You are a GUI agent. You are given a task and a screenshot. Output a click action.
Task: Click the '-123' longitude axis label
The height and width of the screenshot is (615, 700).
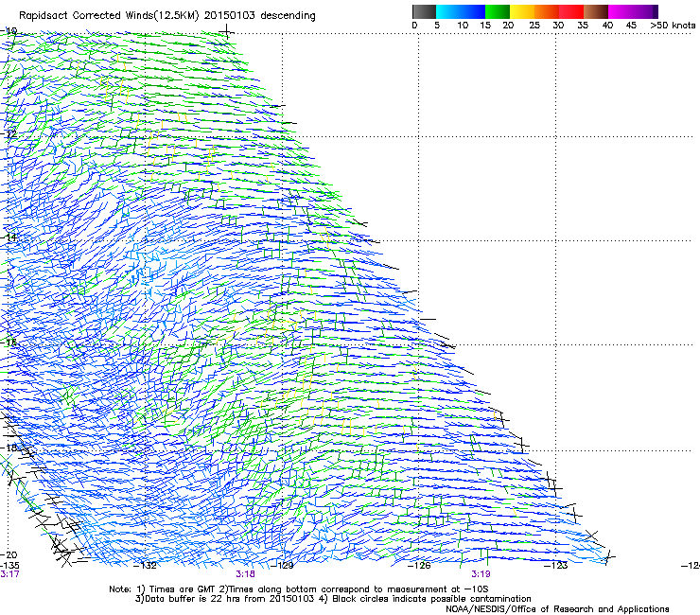[x=556, y=566]
